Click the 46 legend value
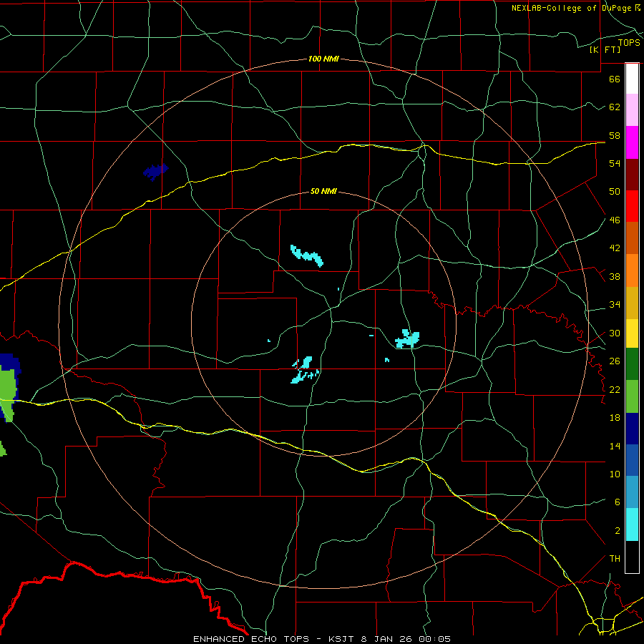This screenshot has width=644, height=644. (615, 220)
